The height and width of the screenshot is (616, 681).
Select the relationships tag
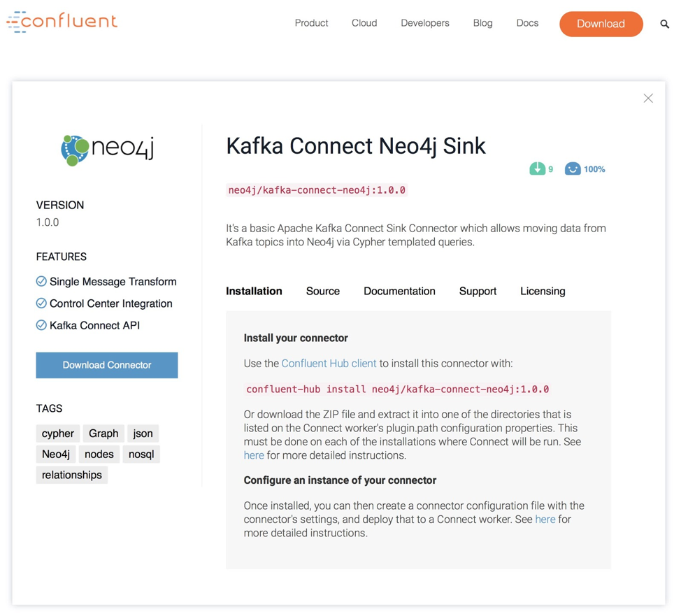click(71, 475)
